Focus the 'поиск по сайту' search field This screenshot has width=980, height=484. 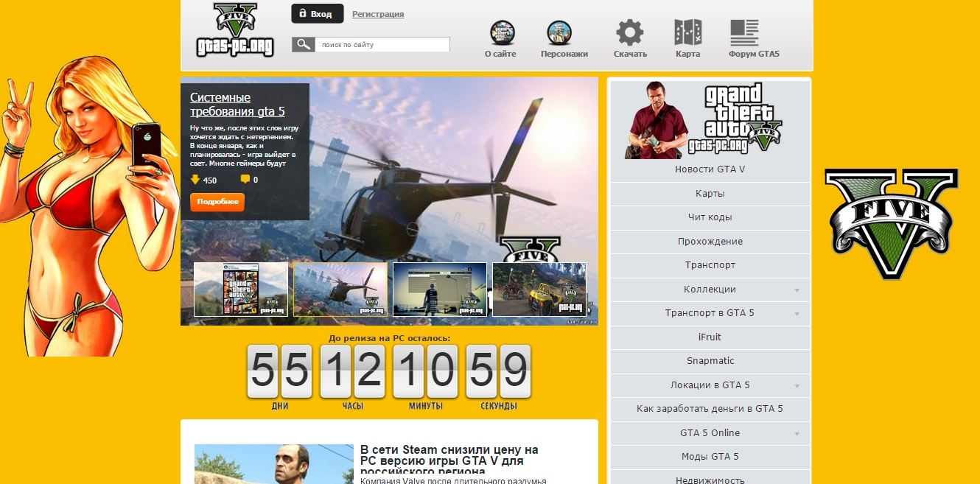tap(382, 45)
